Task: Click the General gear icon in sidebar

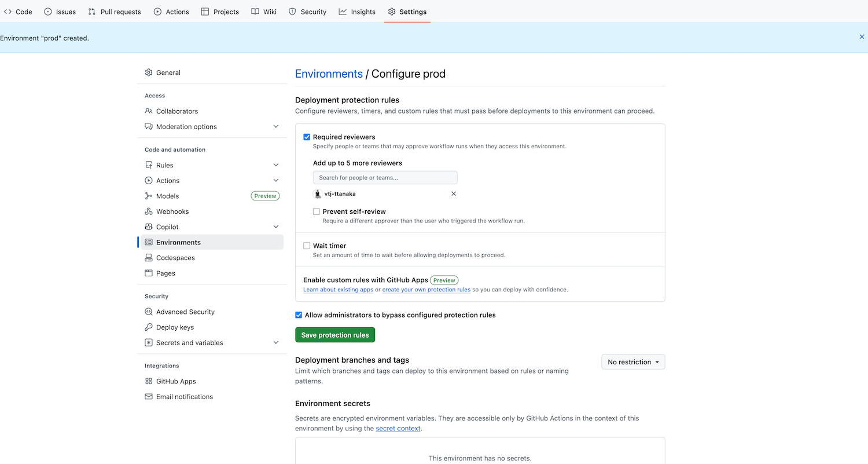Action: tap(149, 72)
